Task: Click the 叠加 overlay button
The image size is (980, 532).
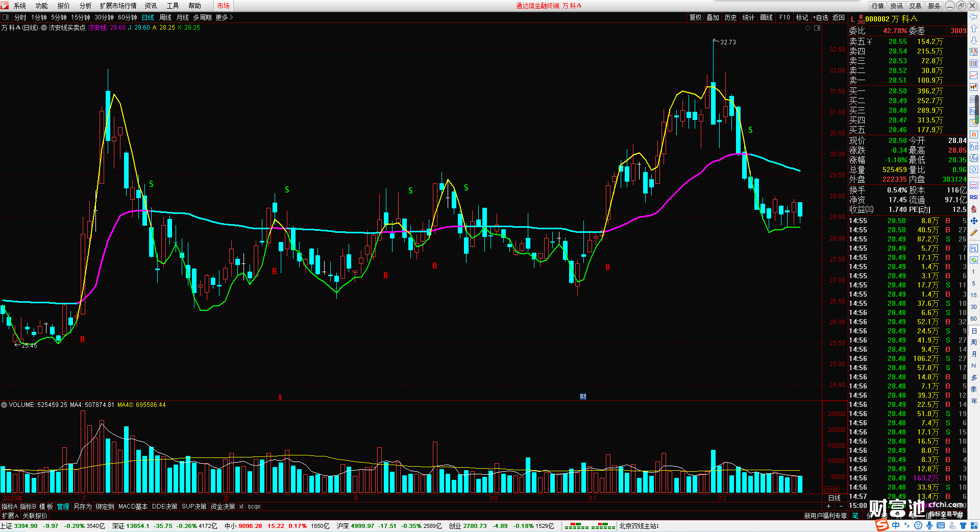Action: coord(713,17)
